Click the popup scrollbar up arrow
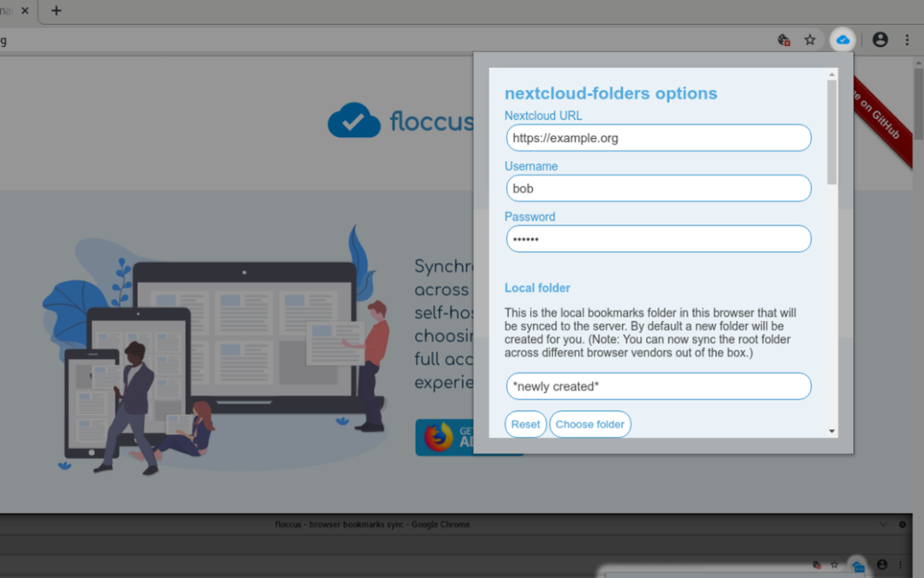This screenshot has width=924, height=578. coord(832,74)
